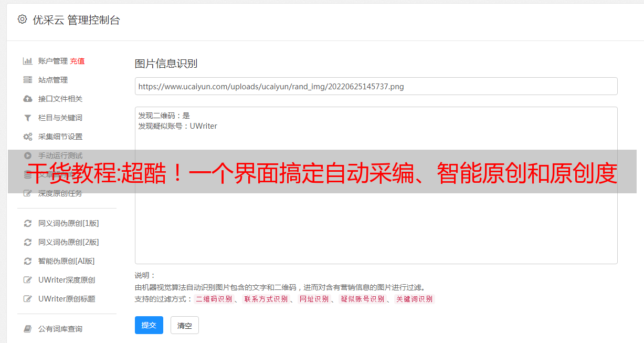Open UWriter原创标题 page
This screenshot has height=343, width=644.
point(67,299)
